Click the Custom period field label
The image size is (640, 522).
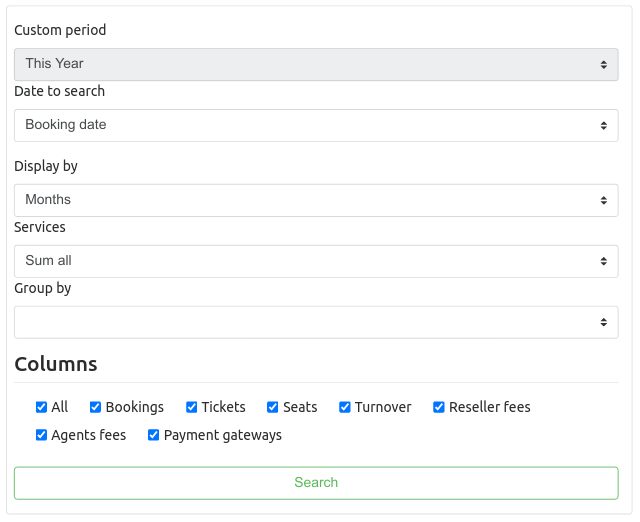60,30
